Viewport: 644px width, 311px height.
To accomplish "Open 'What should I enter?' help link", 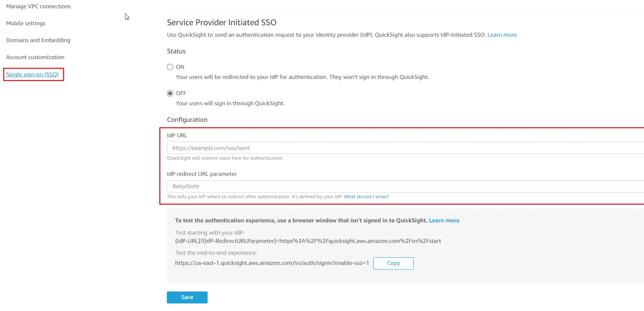I will [366, 197].
